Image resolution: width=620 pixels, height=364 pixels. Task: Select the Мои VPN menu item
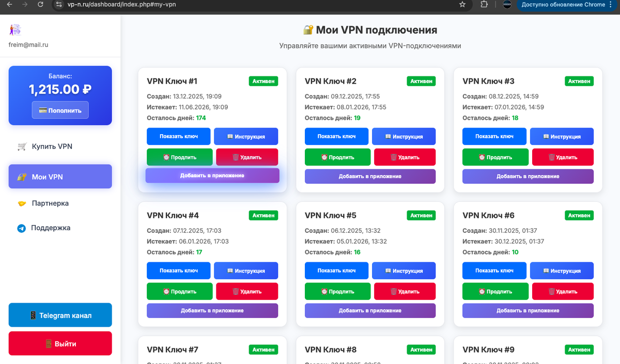60,177
